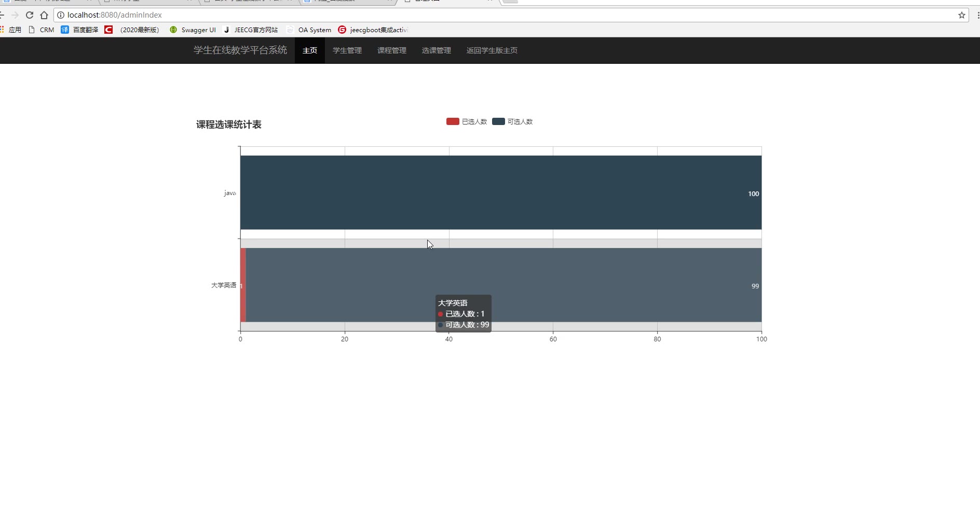
Task: Open the 选课管理 menu item
Action: (437, 50)
